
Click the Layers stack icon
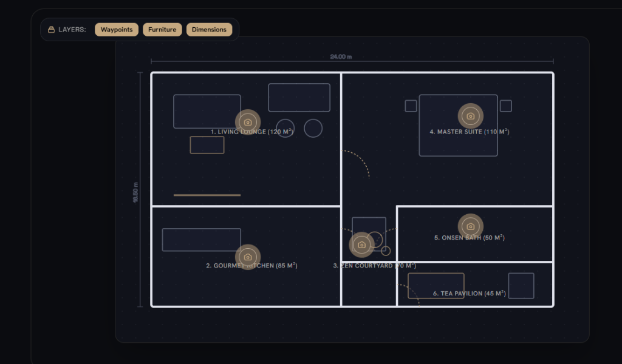(x=51, y=30)
